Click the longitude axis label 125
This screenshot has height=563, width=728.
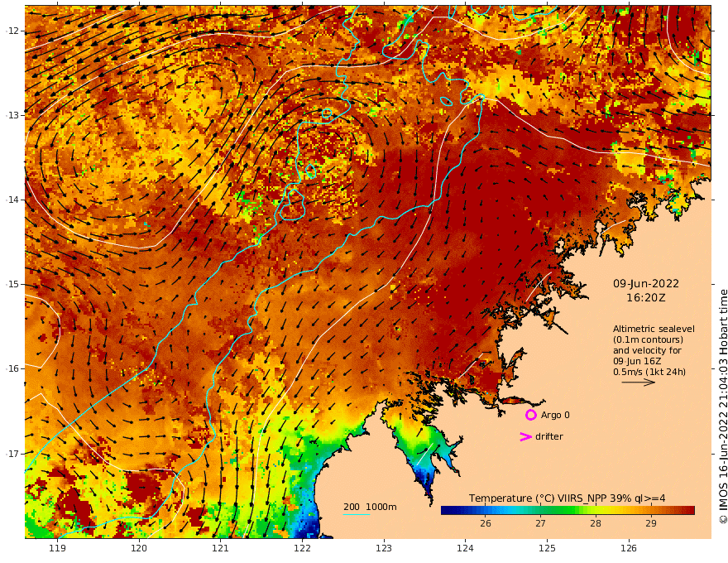pyautogui.click(x=547, y=548)
